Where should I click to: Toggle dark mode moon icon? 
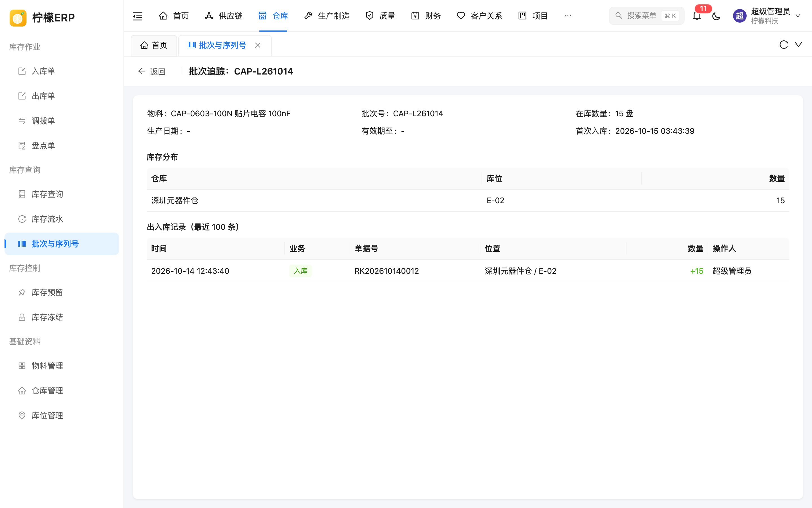pos(716,16)
